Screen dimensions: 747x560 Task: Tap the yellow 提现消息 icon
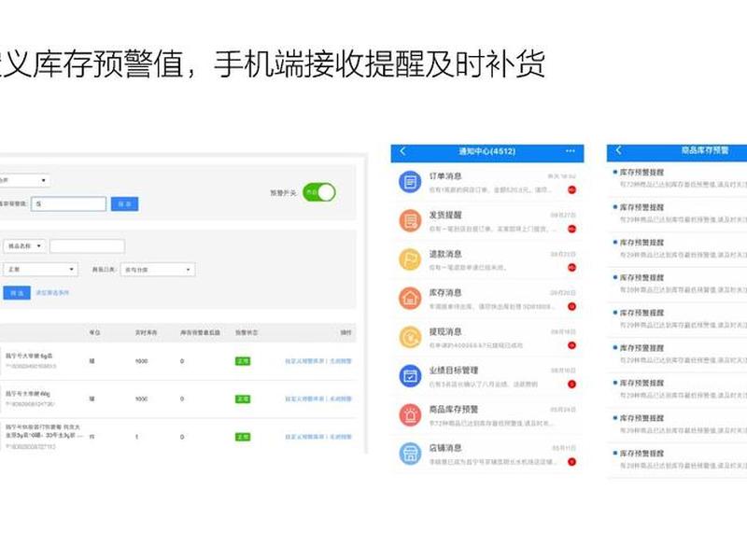point(410,337)
